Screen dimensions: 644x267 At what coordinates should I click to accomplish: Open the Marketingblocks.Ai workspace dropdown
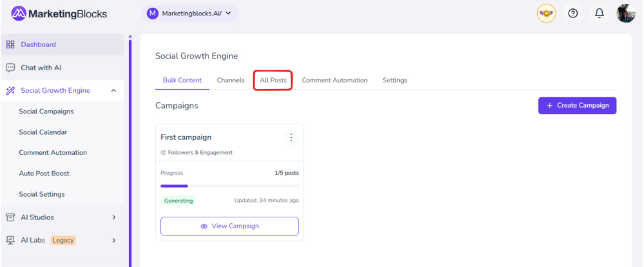click(x=189, y=14)
